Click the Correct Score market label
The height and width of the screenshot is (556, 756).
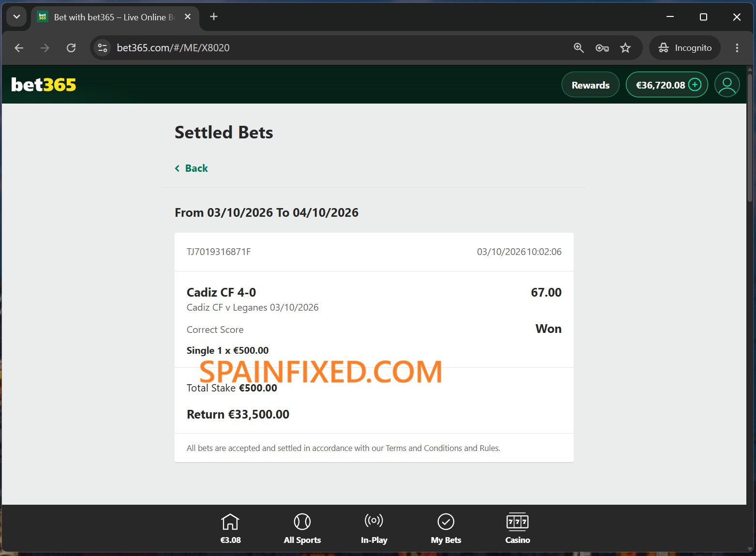[x=215, y=330]
